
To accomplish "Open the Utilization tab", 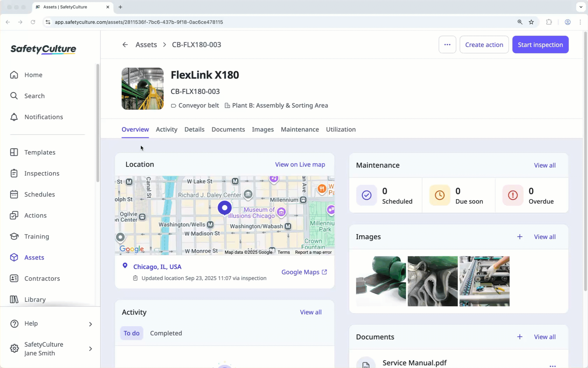I will click(341, 129).
